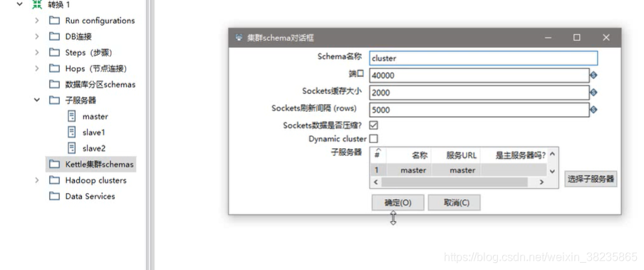Select the Kettle集群schemas tree item

100,165
